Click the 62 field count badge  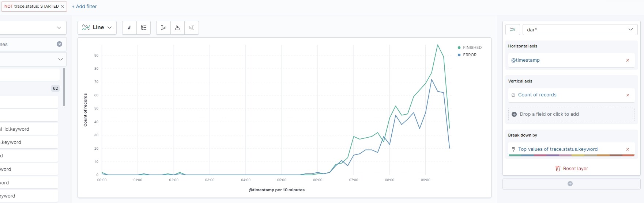(x=55, y=88)
